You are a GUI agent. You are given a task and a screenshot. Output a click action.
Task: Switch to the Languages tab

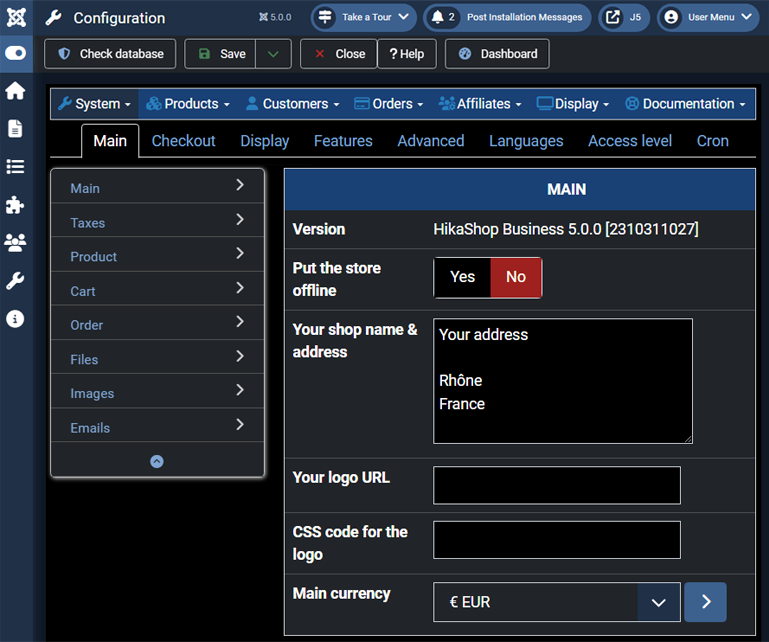526,141
